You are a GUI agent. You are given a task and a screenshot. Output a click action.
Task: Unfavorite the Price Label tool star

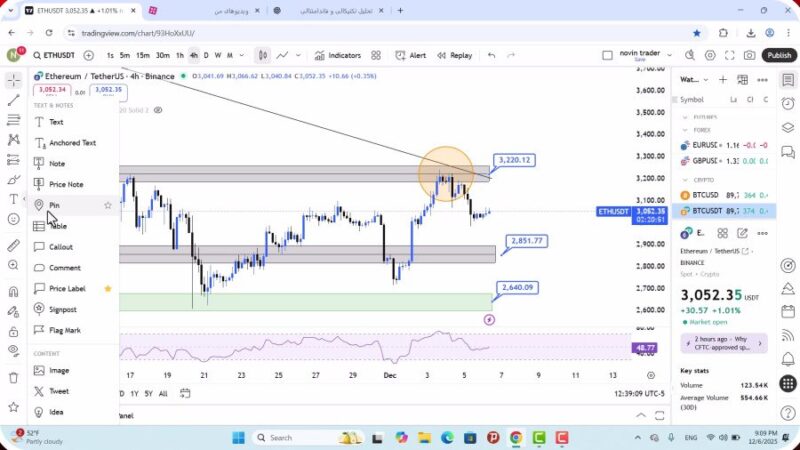tap(108, 288)
